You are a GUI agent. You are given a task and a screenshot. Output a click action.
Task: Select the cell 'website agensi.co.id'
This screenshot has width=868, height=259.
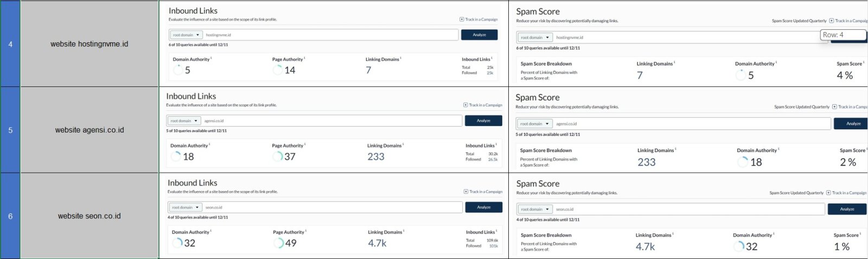(90, 130)
